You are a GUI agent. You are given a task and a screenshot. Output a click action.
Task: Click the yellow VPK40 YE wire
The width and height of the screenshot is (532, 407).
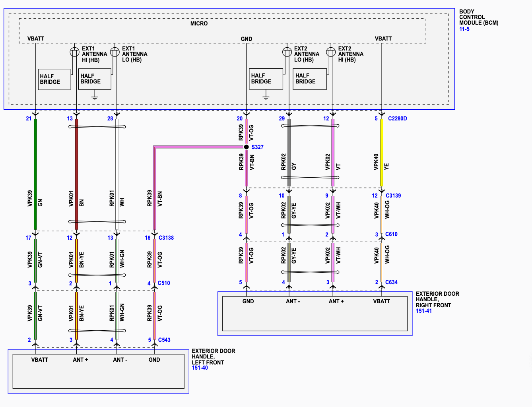coord(382,153)
